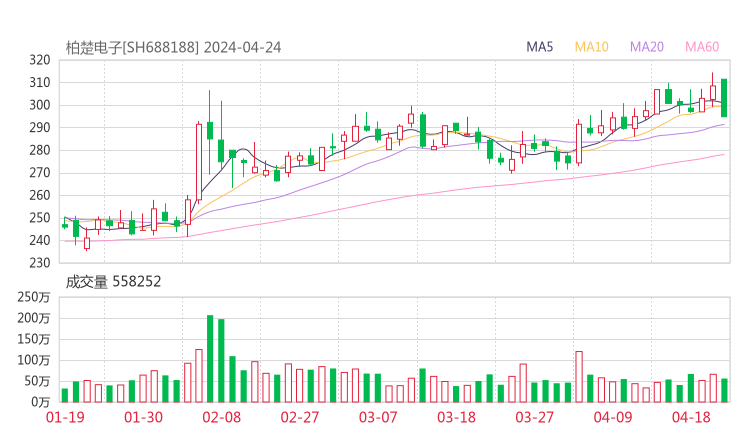This screenshot has width=740, height=440.
Task: Click the 03-18 date axis label
Action: [456, 417]
